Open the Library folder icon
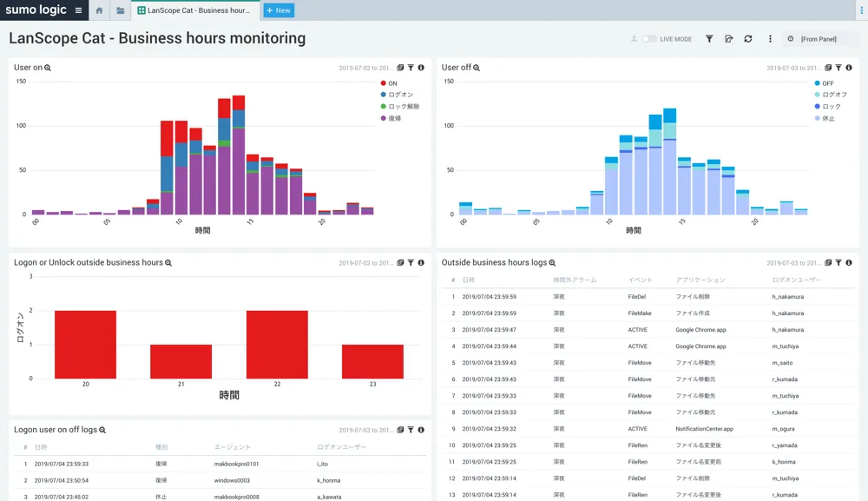The height and width of the screenshot is (501, 868). (120, 10)
